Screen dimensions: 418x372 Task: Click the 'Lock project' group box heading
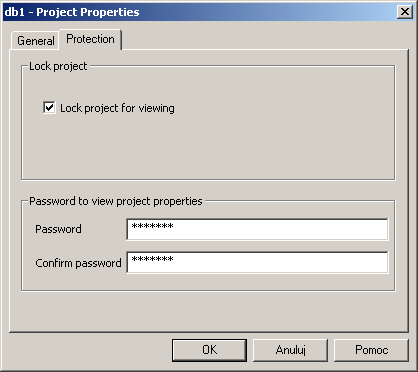pos(58,66)
